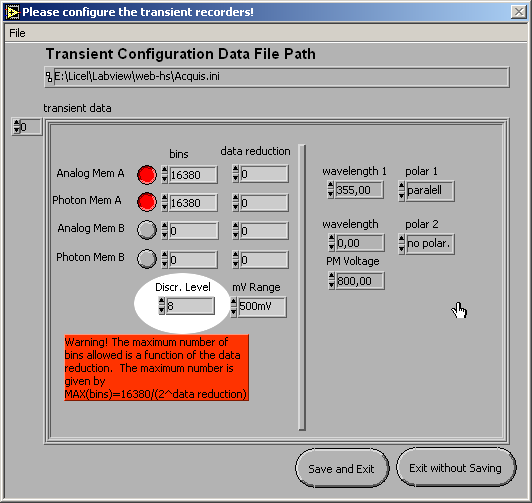Click the LabVIEW title bar icon
Image resolution: width=532 pixels, height=503 pixels.
13,13
